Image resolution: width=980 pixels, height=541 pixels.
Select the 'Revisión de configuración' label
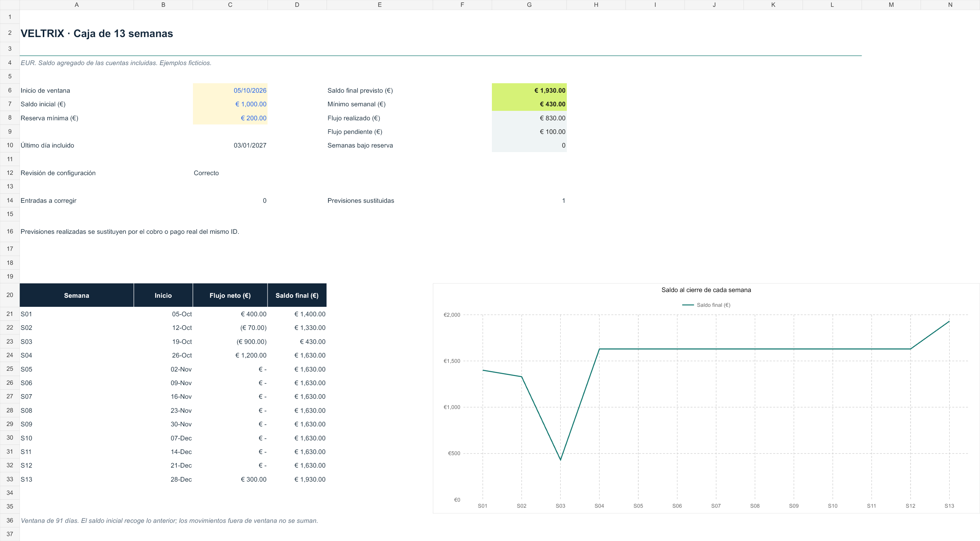tap(58, 173)
